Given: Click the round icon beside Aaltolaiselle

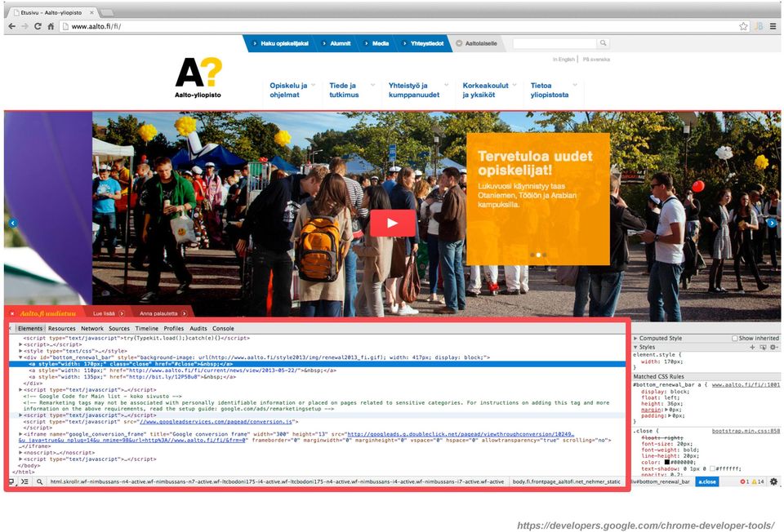Looking at the screenshot, I should (459, 43).
